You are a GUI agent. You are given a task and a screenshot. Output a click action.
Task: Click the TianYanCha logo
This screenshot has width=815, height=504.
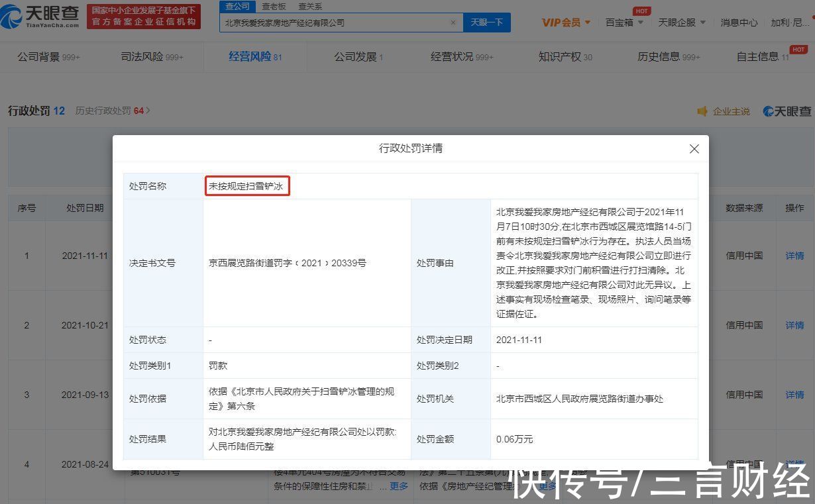(x=40, y=16)
